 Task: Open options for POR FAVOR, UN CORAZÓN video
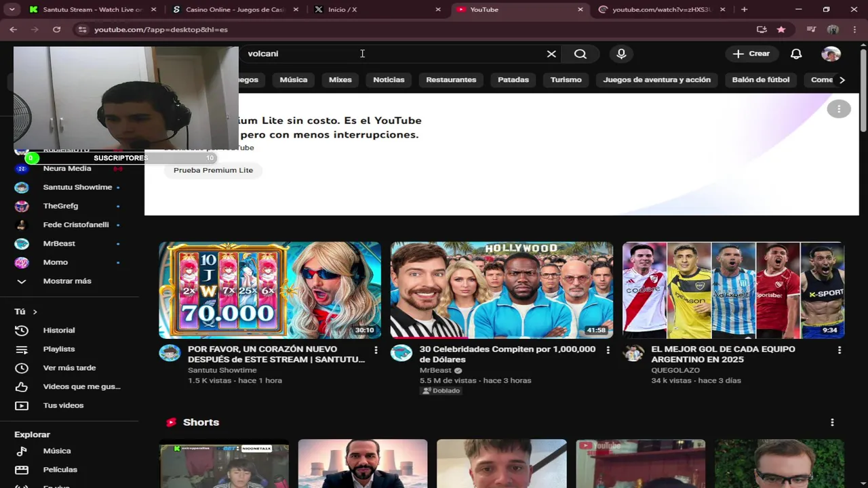click(x=376, y=350)
